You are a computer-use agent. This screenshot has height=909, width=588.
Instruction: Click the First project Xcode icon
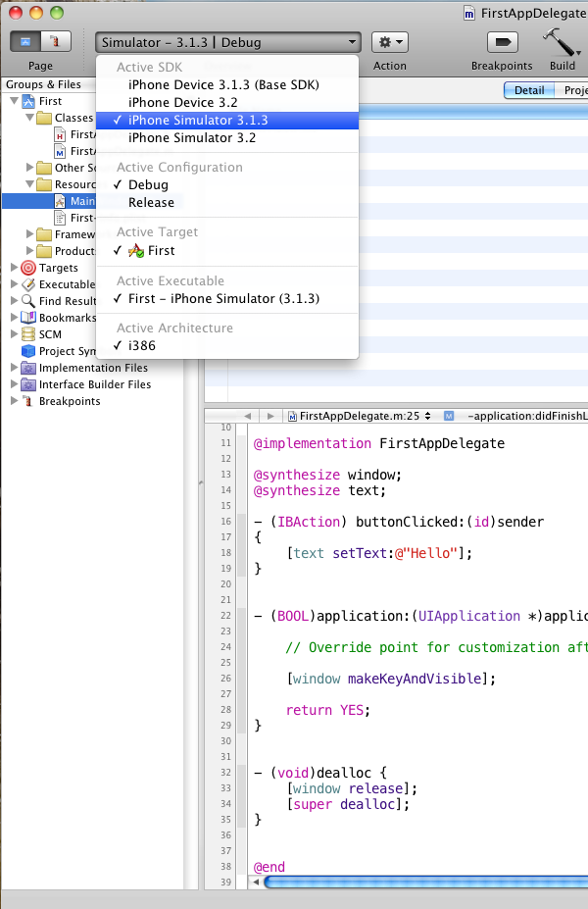(x=28, y=101)
